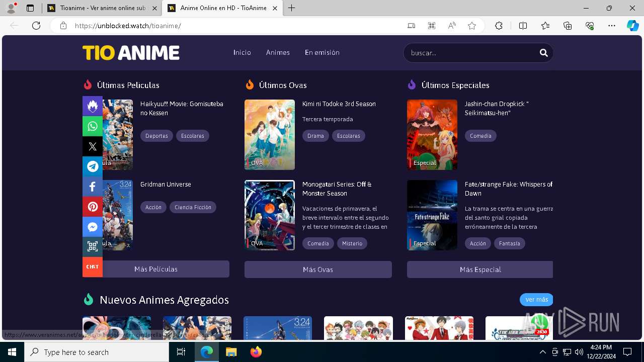
Task: Activate Read aloud icon in address bar
Action: [x=452, y=26]
